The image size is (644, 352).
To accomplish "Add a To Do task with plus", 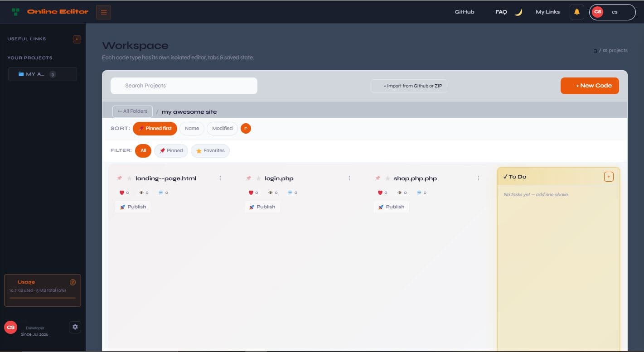I will pyautogui.click(x=609, y=177).
